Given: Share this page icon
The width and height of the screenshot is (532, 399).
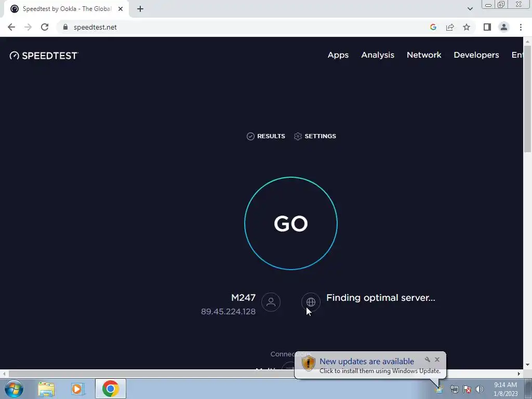Looking at the screenshot, I should pyautogui.click(x=450, y=27).
